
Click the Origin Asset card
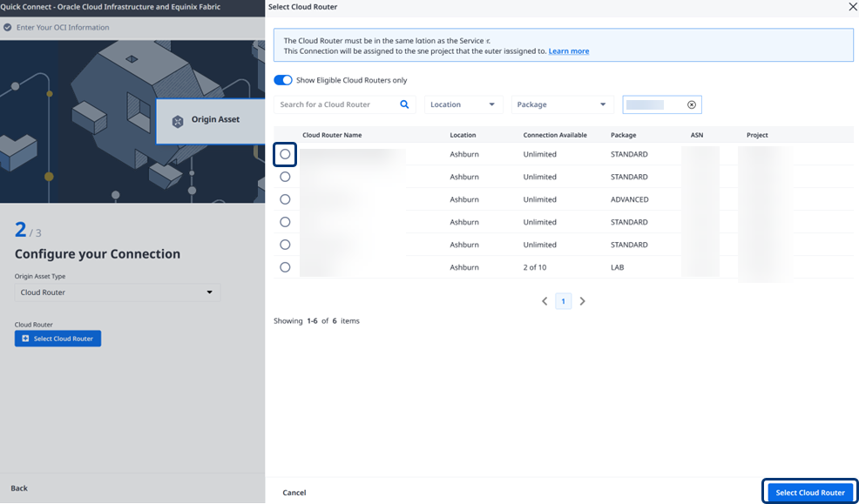click(210, 121)
